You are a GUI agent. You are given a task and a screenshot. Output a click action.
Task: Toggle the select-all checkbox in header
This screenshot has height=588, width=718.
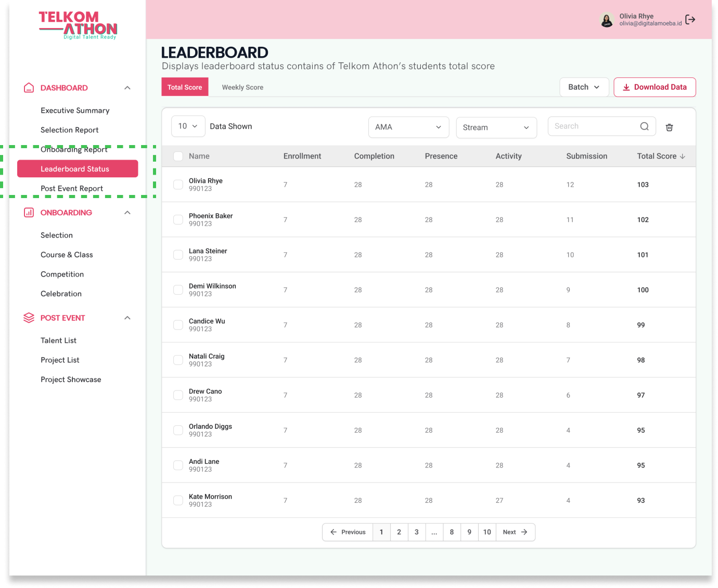pos(178,156)
